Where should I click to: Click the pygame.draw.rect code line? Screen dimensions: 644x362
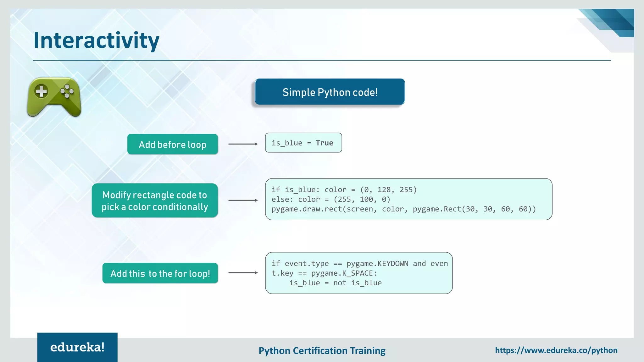pos(403,209)
